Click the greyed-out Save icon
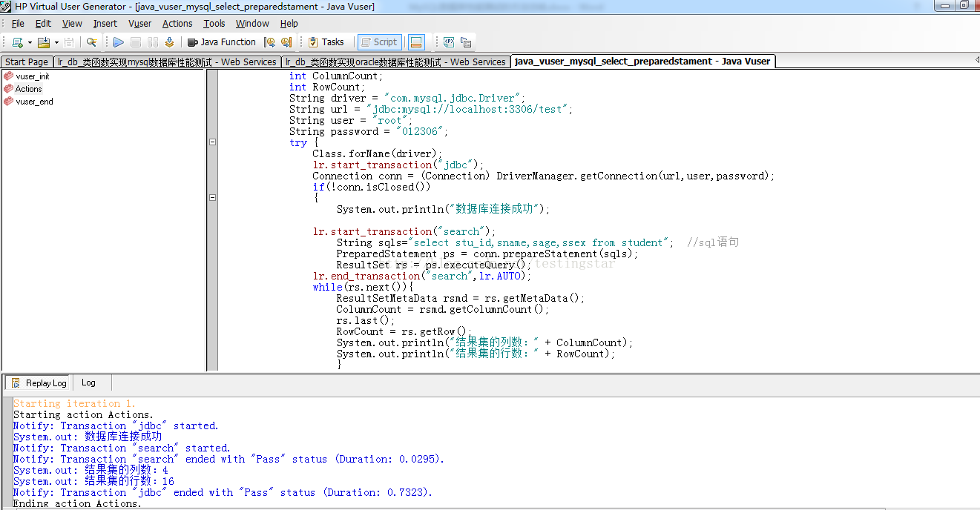The image size is (980, 510). click(x=69, y=42)
